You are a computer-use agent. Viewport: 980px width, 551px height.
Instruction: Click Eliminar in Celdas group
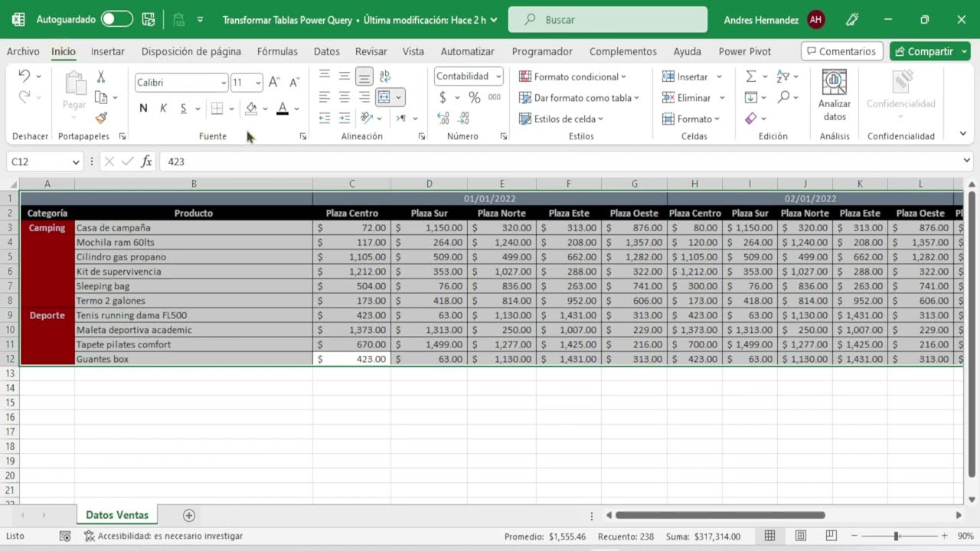(687, 98)
